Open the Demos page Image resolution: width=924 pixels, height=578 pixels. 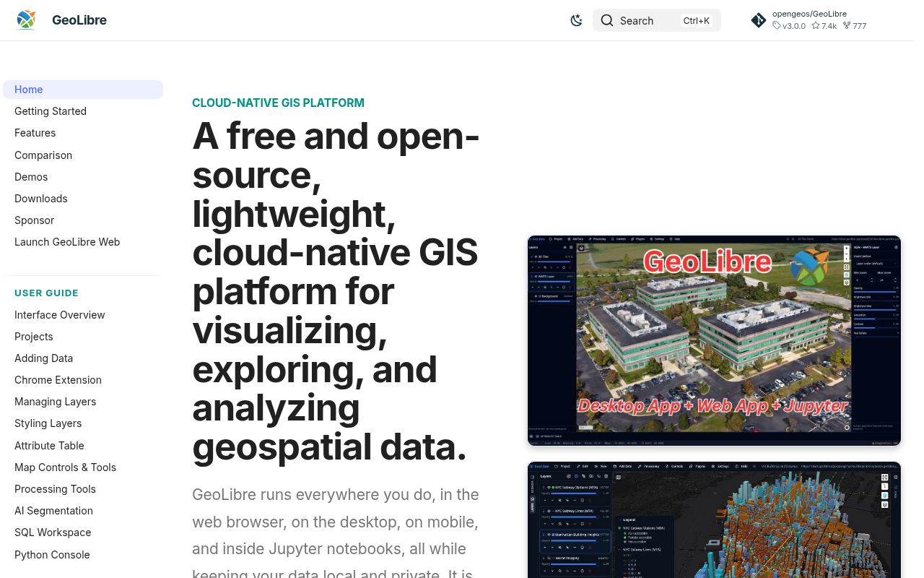point(31,177)
